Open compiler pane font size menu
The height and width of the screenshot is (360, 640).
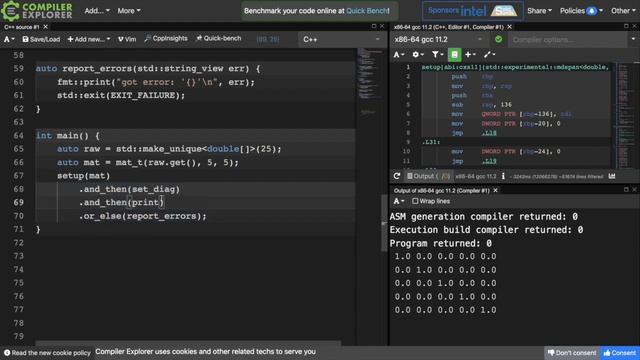[399, 54]
